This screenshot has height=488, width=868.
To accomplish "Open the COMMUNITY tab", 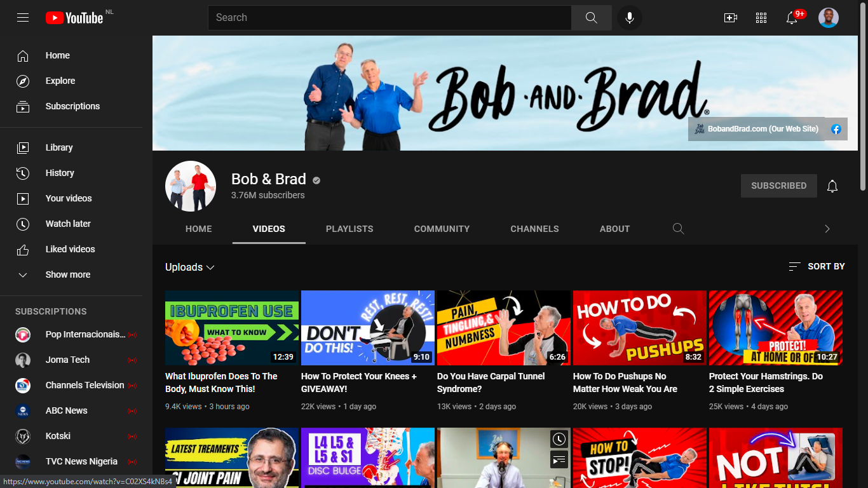I will click(x=442, y=229).
